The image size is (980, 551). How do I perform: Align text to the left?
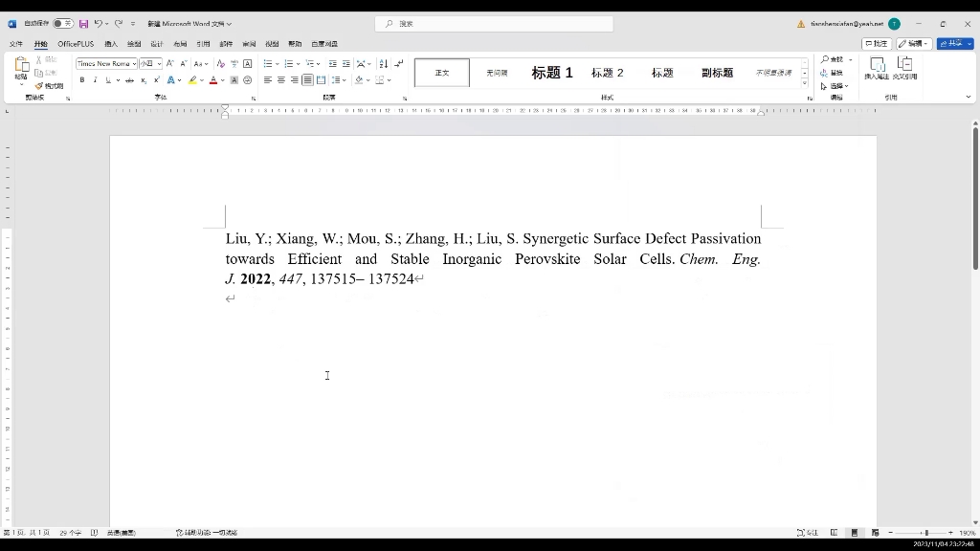tap(268, 80)
